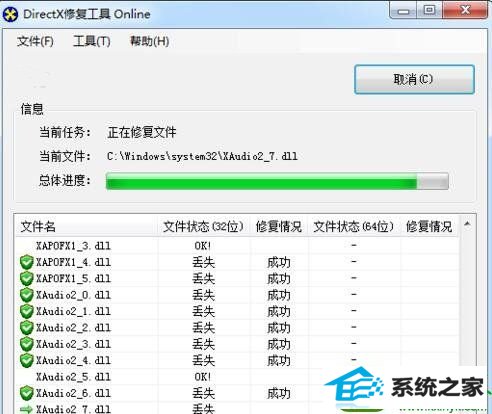
Task: Open the 文件(F) menu
Action: point(35,42)
